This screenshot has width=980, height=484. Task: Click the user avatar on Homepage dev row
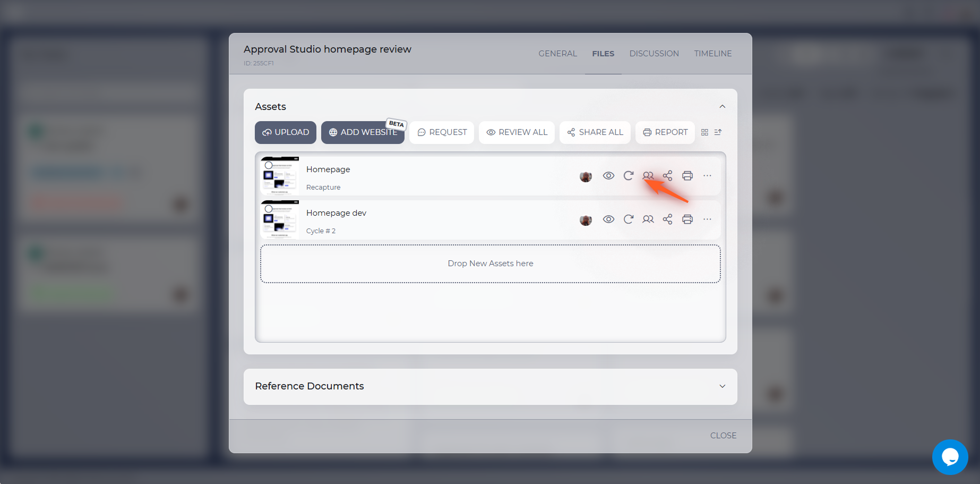point(586,220)
